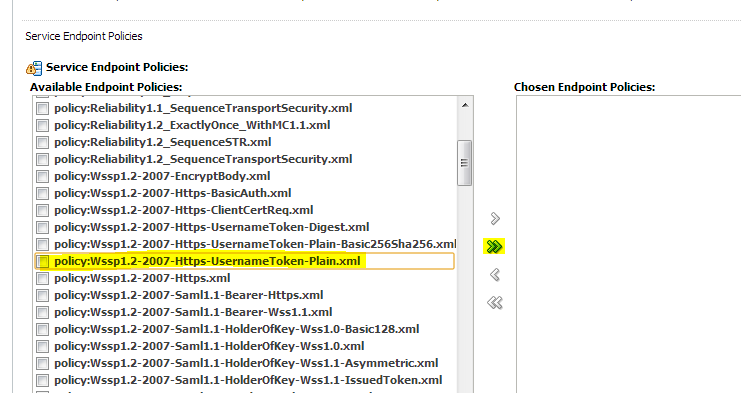The height and width of the screenshot is (393, 741).
Task: Check Saml1.1-HolderOfKey-Wss1.1-IssuedToken.xml policy
Action: tap(43, 380)
